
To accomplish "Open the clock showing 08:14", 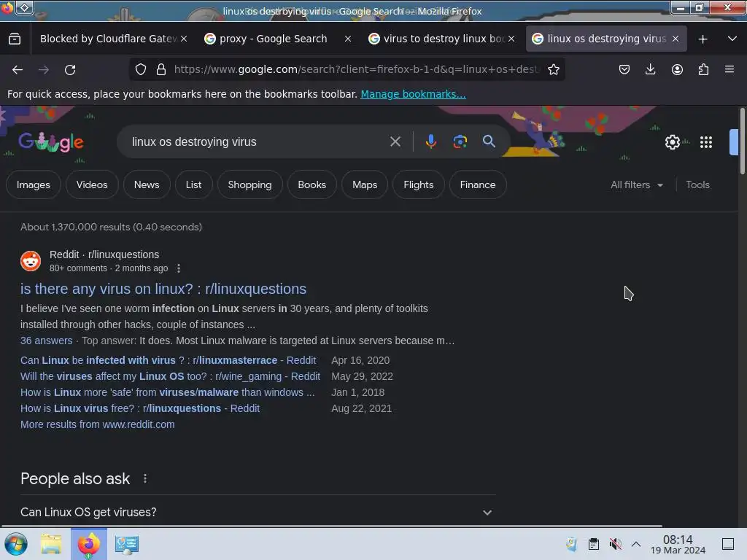I will pos(678,544).
